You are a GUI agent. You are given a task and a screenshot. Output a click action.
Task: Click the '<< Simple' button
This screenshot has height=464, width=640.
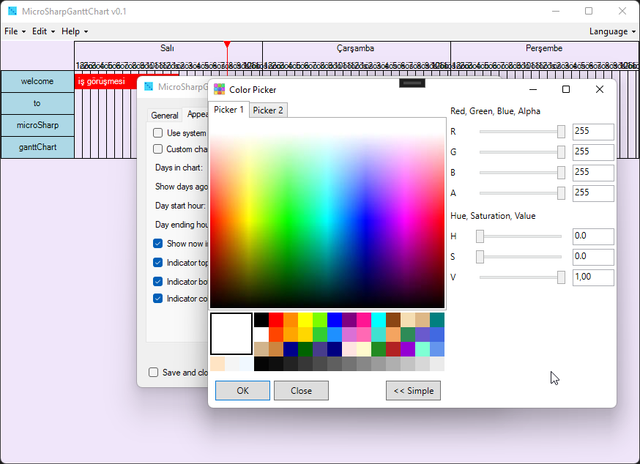[413, 390]
